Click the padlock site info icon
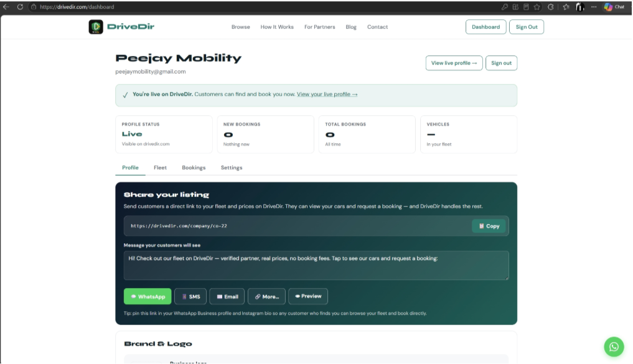This screenshot has height=364, width=633. pyautogui.click(x=34, y=7)
